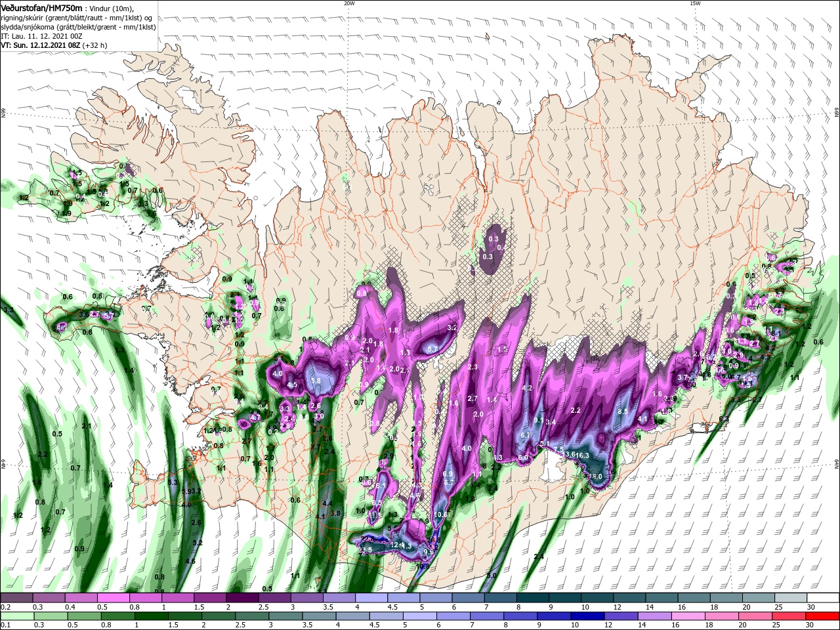Select dark teal snow swatch 8 to 9
The width and height of the screenshot is (840, 630).
click(533, 598)
